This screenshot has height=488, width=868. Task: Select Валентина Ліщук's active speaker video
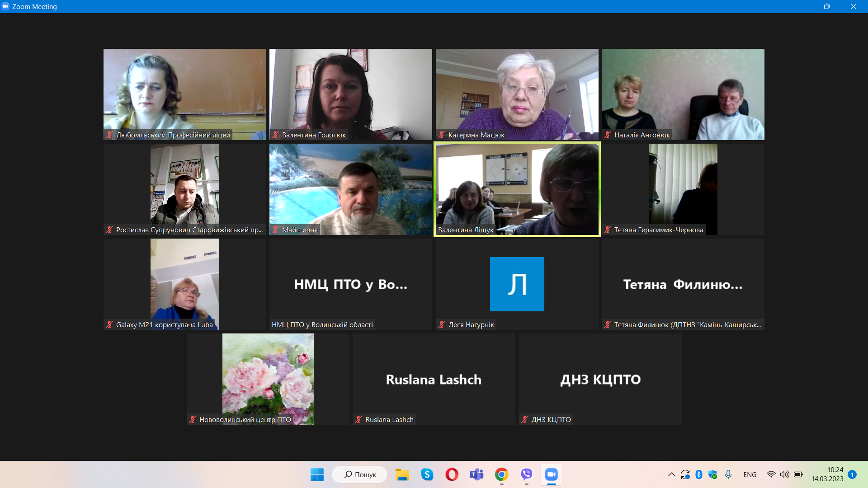(517, 189)
